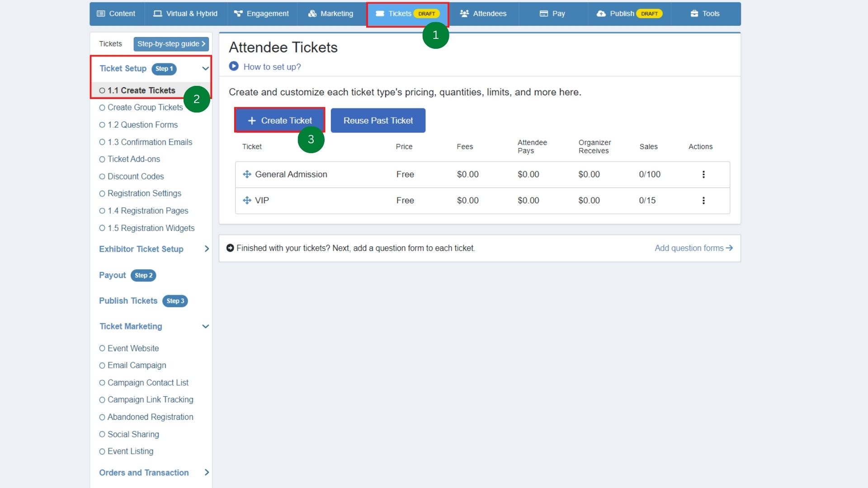Open the Payout Step 2 section
The image size is (868, 488).
coord(127,275)
